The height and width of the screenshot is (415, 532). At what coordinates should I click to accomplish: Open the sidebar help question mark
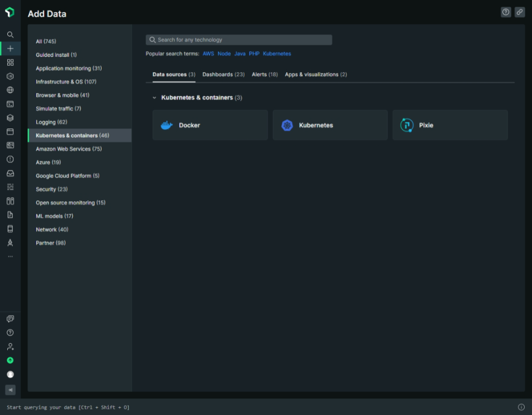pyautogui.click(x=10, y=332)
